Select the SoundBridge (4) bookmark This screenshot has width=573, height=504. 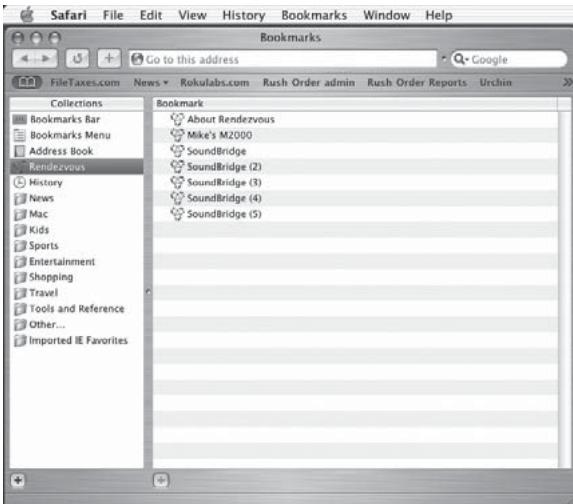[x=356, y=198]
